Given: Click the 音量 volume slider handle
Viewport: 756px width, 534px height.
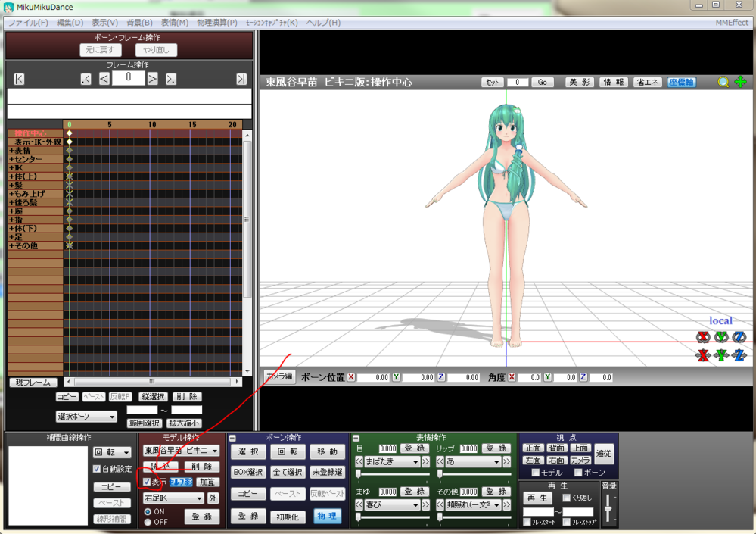Looking at the screenshot, I should (x=608, y=509).
